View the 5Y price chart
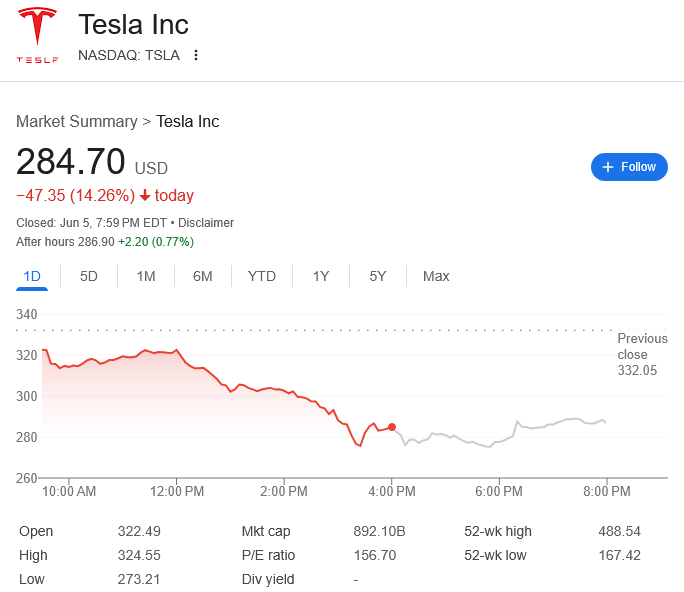This screenshot has height=592, width=684. 377,276
